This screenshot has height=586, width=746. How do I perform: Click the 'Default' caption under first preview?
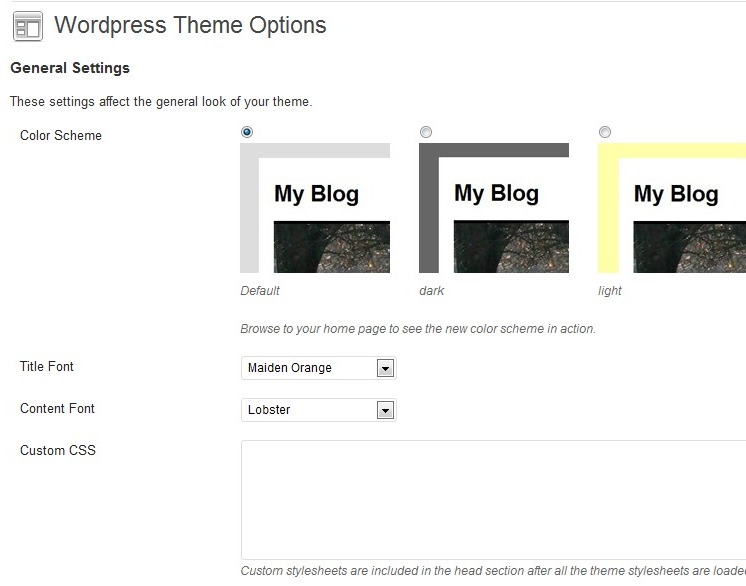pyautogui.click(x=260, y=291)
